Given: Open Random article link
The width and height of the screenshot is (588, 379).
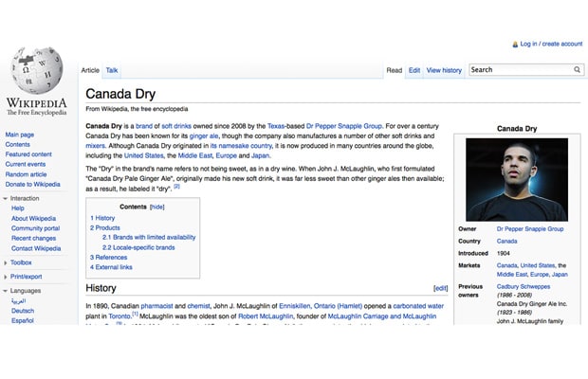Looking at the screenshot, I should pyautogui.click(x=26, y=174).
